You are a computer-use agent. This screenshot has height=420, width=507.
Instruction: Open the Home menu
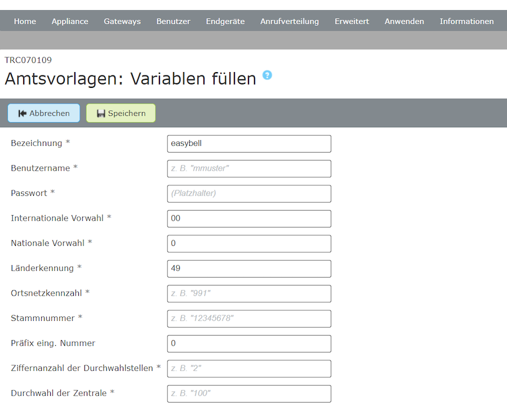[25, 21]
